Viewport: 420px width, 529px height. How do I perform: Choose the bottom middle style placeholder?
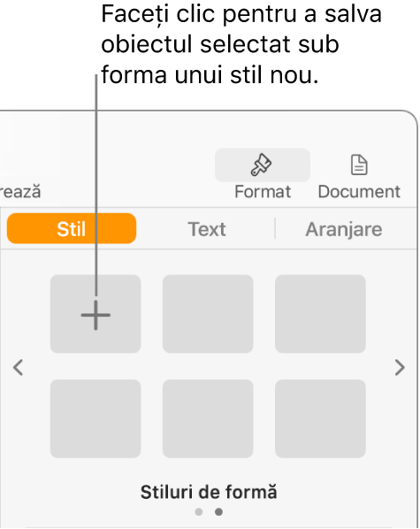(208, 418)
